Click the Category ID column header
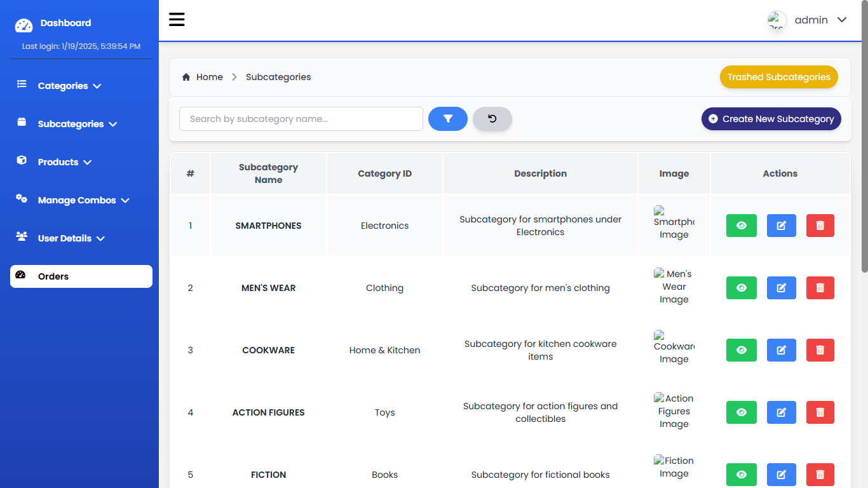 [384, 173]
